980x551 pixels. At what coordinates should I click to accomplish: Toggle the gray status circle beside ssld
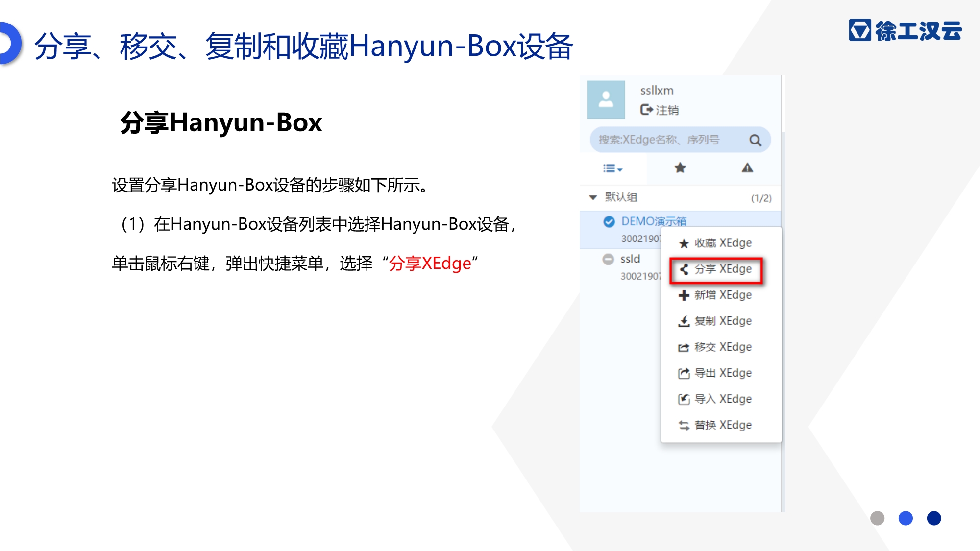pos(608,259)
